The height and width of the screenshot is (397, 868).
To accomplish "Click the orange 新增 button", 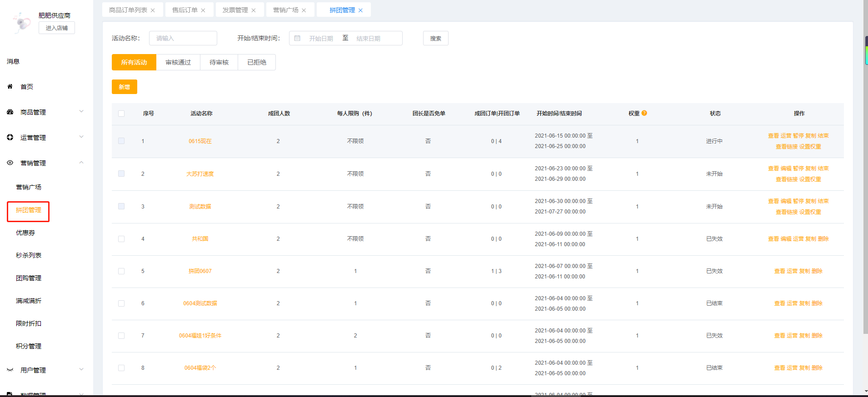I will (x=125, y=87).
